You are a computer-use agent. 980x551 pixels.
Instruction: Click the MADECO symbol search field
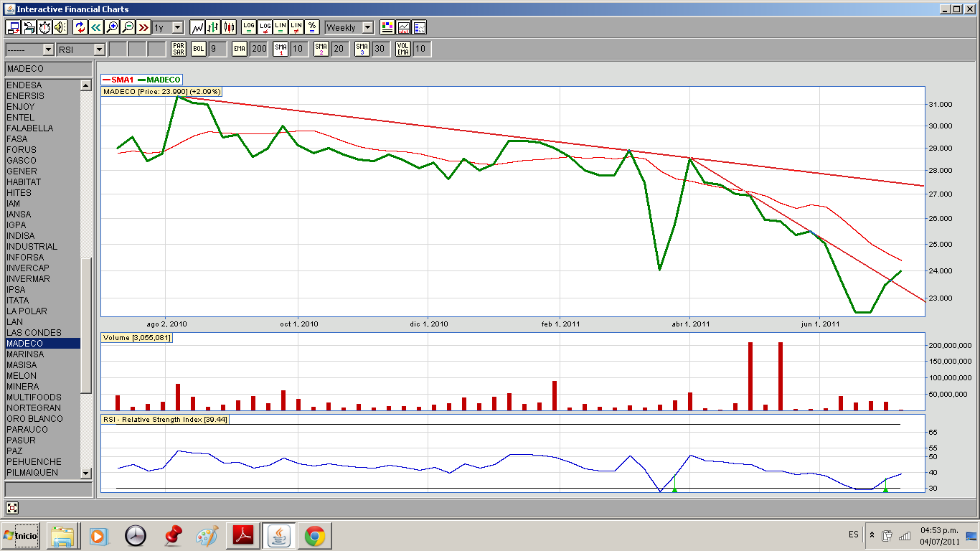tap(49, 69)
